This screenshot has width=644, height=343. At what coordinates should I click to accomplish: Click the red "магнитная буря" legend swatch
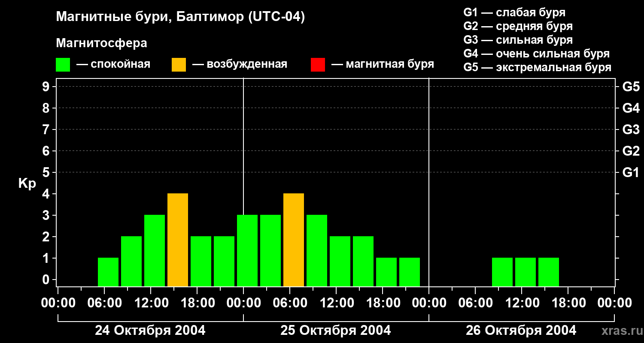[318, 65]
